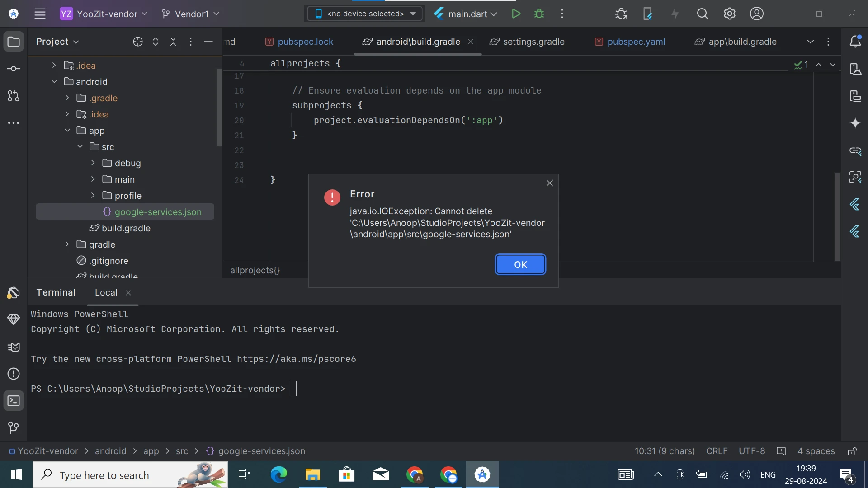Switch to the pubspec.yaml editor tab
Image resolution: width=868 pixels, height=488 pixels.
point(636,42)
